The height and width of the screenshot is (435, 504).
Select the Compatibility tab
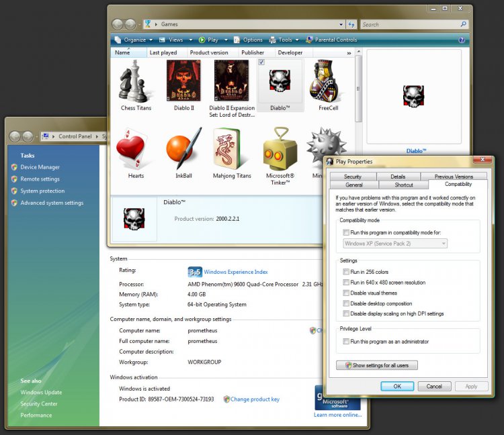(458, 184)
